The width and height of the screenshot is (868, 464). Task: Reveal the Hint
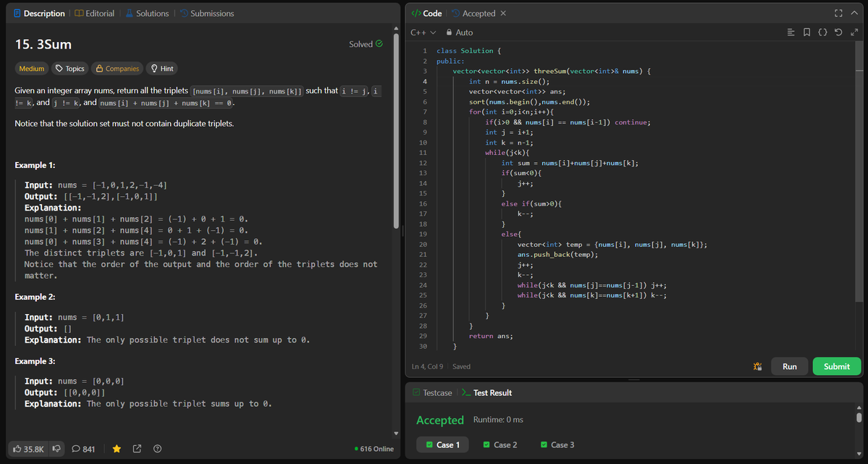[x=162, y=69]
